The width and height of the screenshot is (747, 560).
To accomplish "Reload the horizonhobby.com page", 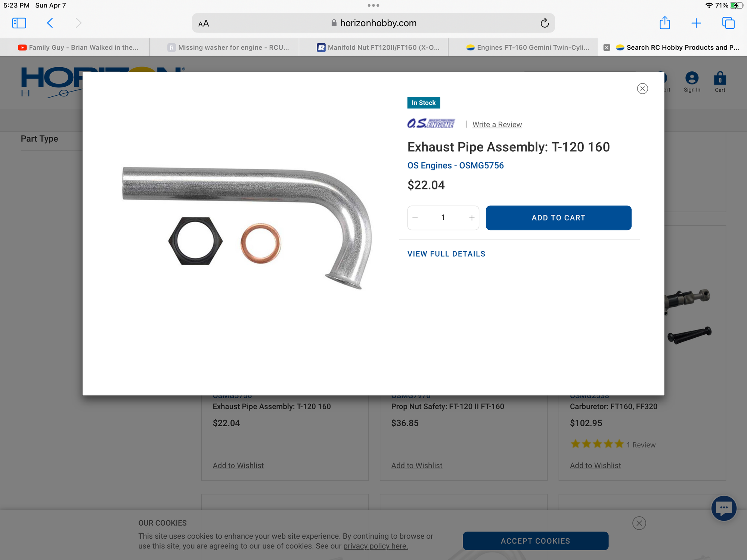I will tap(545, 23).
